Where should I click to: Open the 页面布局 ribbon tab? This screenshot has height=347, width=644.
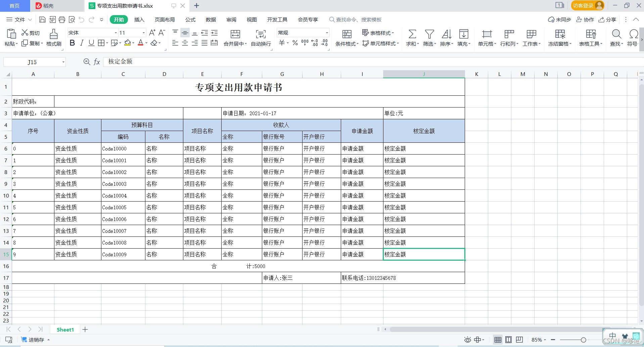(165, 19)
